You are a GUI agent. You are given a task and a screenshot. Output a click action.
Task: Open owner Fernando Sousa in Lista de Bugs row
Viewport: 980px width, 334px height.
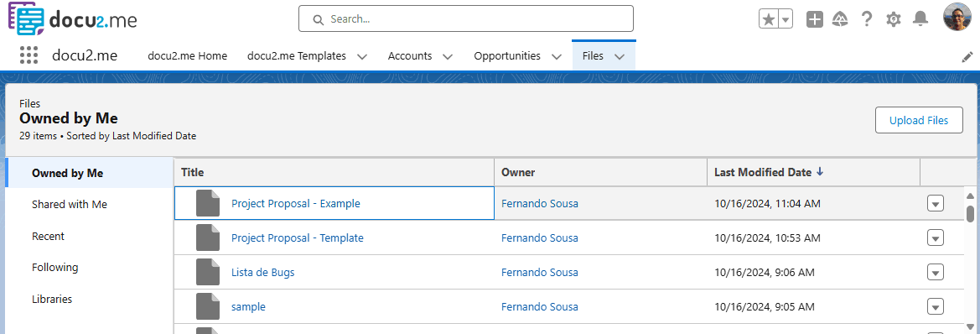click(539, 272)
